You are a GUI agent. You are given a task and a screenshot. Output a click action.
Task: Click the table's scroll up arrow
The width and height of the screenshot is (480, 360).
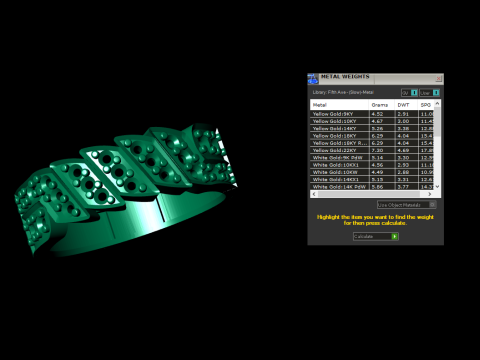(x=437, y=104)
